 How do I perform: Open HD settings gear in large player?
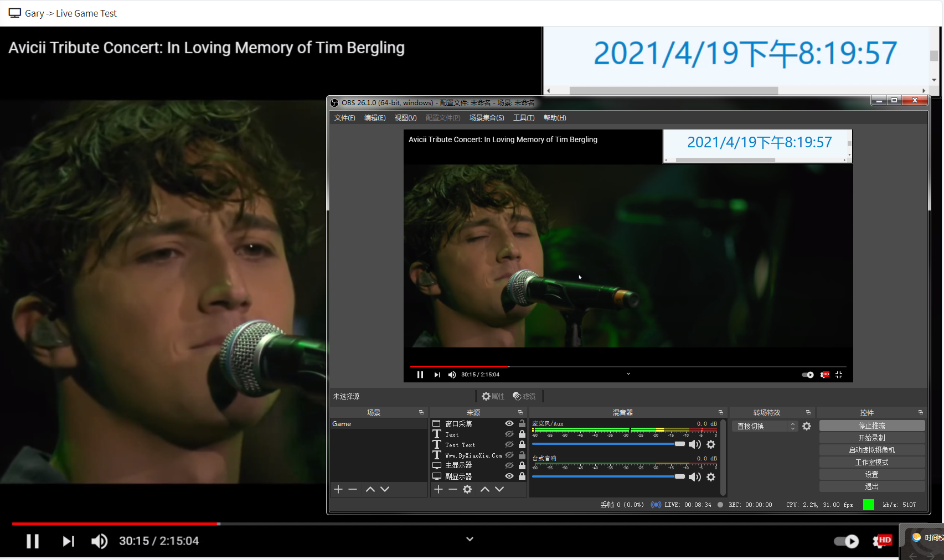882,541
